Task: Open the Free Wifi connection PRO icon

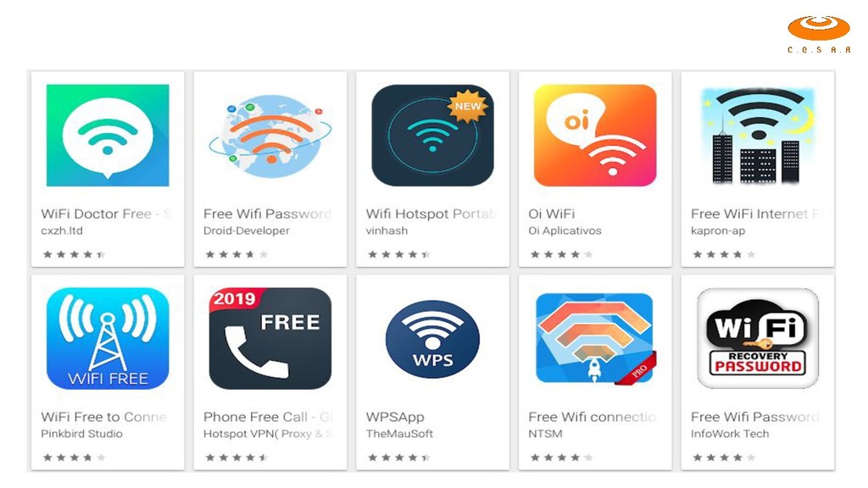Action: tap(595, 339)
